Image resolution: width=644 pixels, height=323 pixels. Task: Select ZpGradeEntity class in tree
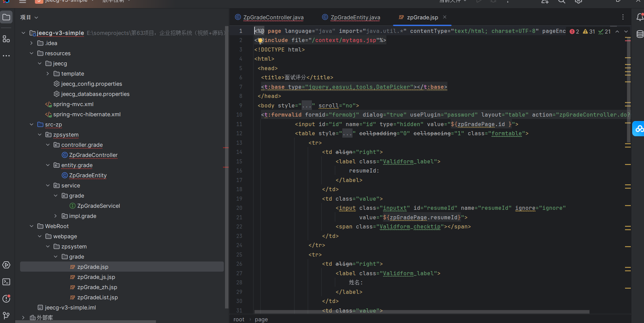click(88, 175)
